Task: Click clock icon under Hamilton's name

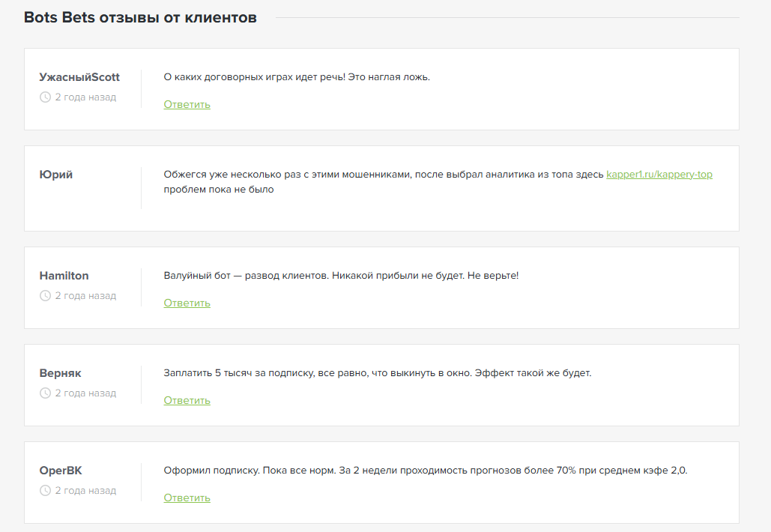Action: click(45, 296)
